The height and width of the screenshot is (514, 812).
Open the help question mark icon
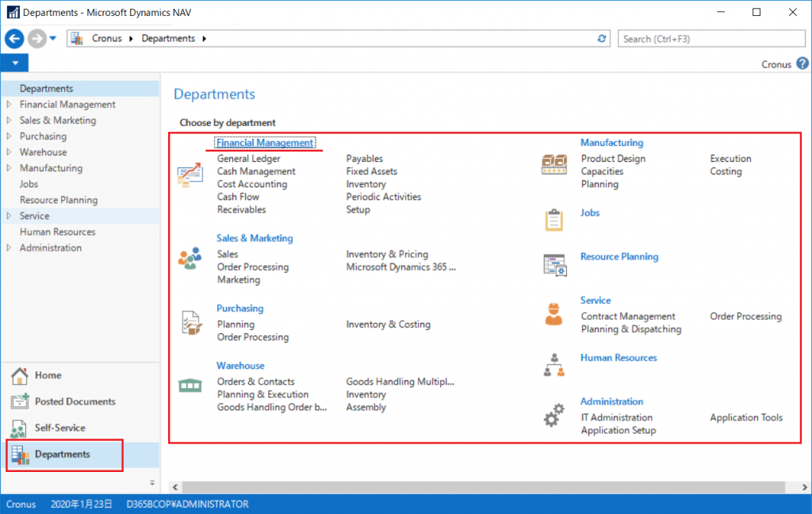coord(802,63)
